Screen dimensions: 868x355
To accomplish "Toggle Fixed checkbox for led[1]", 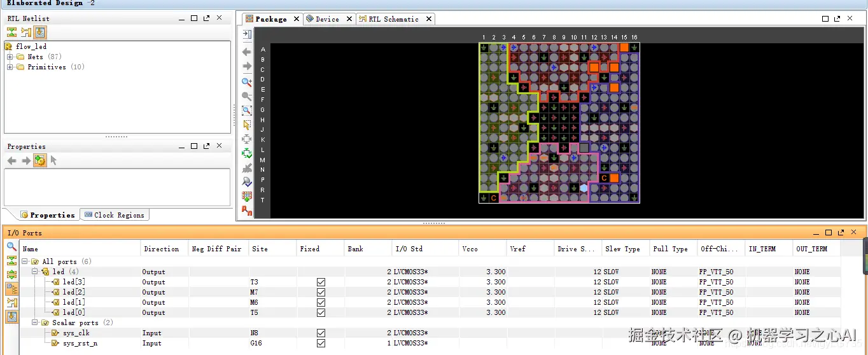I will click(321, 302).
